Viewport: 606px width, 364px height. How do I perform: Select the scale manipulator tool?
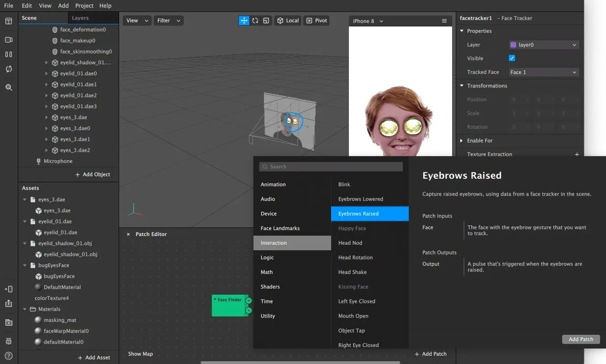click(x=266, y=21)
